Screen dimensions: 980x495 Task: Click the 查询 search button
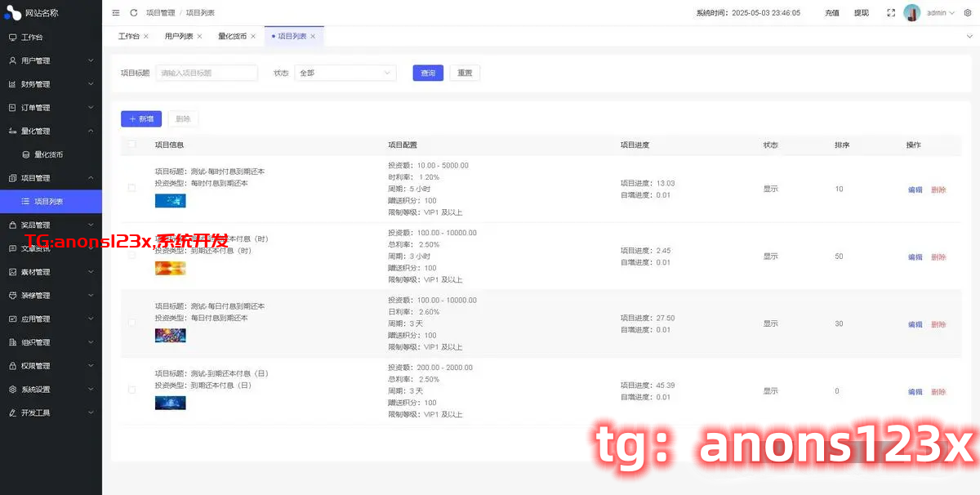point(428,73)
